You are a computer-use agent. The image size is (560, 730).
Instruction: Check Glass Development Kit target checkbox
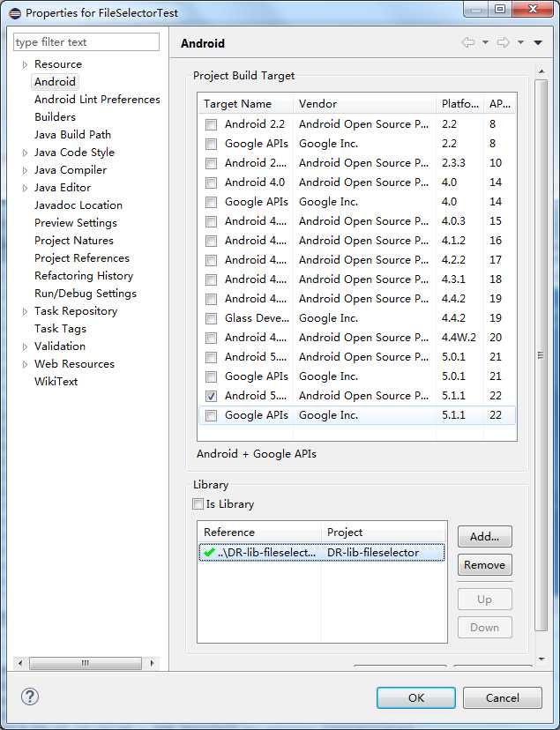click(x=211, y=318)
